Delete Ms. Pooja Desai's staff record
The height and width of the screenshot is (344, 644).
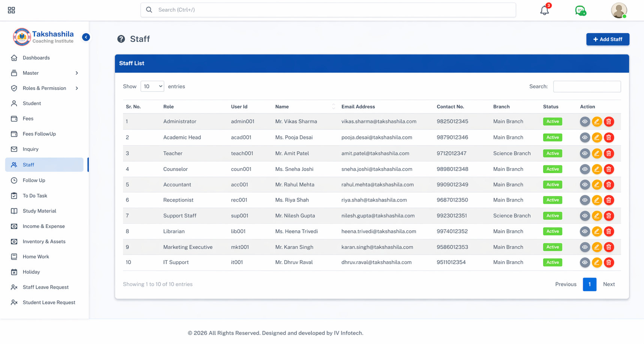tap(609, 137)
